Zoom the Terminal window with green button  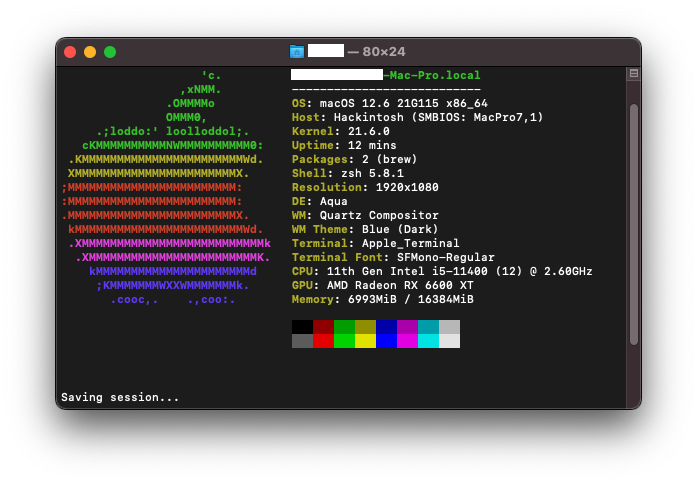click(110, 52)
